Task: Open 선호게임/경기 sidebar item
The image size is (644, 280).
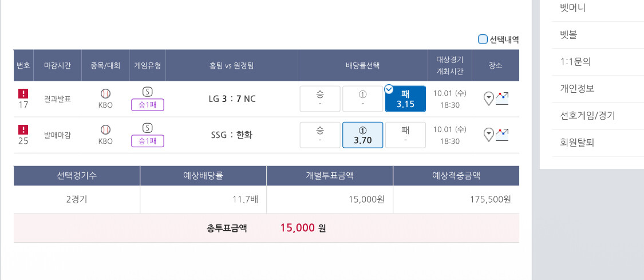Action: coord(587,116)
